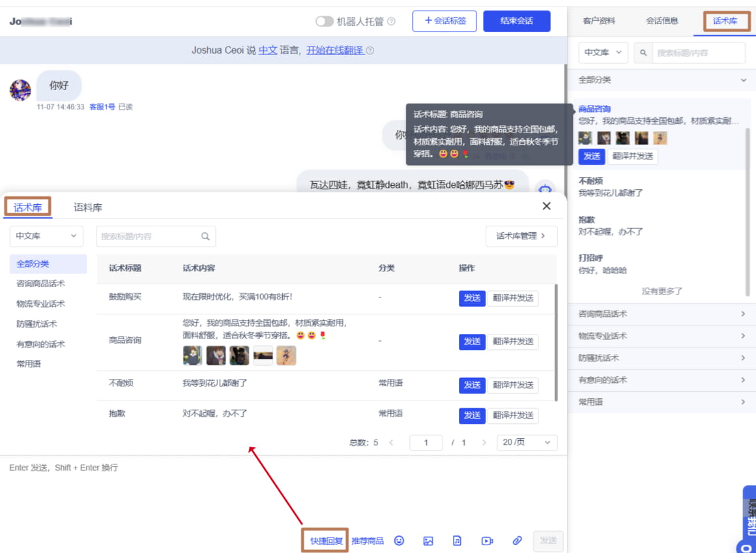Click the robot avatar icon in chat

545,187
